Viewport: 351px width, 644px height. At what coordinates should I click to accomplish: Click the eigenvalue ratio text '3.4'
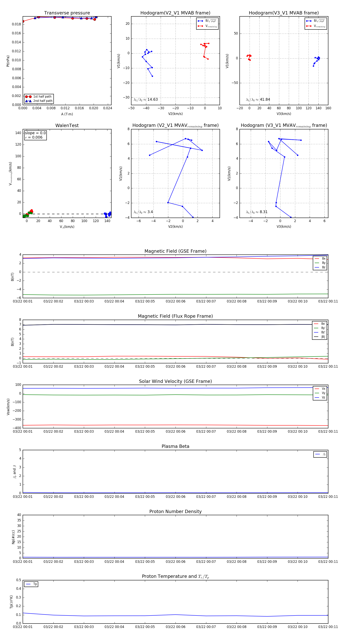click(x=150, y=212)
